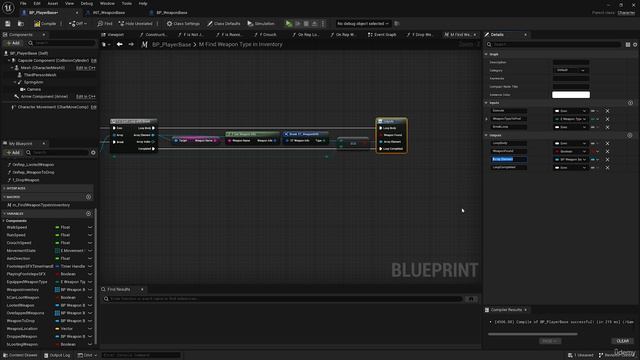Click the green Play button
The width and height of the screenshot is (640, 360).
click(289, 24)
